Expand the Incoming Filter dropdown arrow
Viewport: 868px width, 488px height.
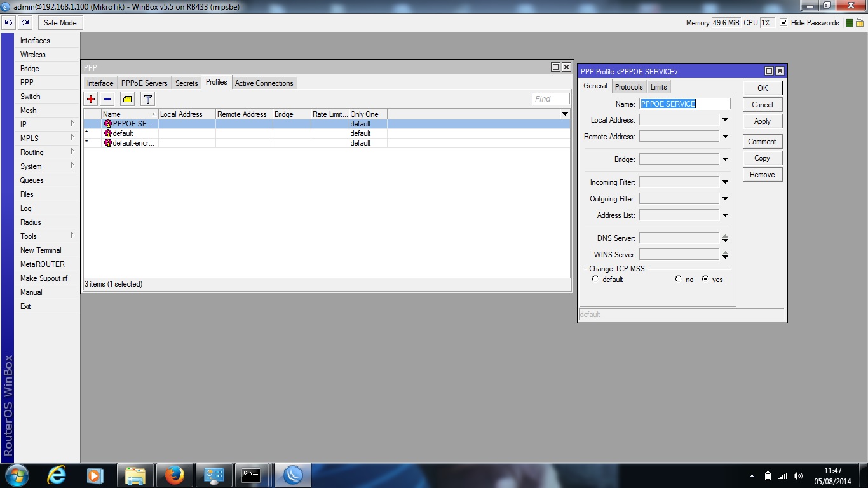(725, 182)
